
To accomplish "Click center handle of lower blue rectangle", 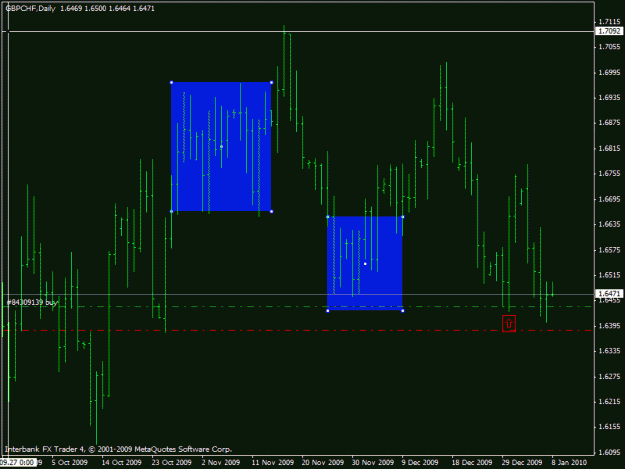I will click(x=365, y=264).
